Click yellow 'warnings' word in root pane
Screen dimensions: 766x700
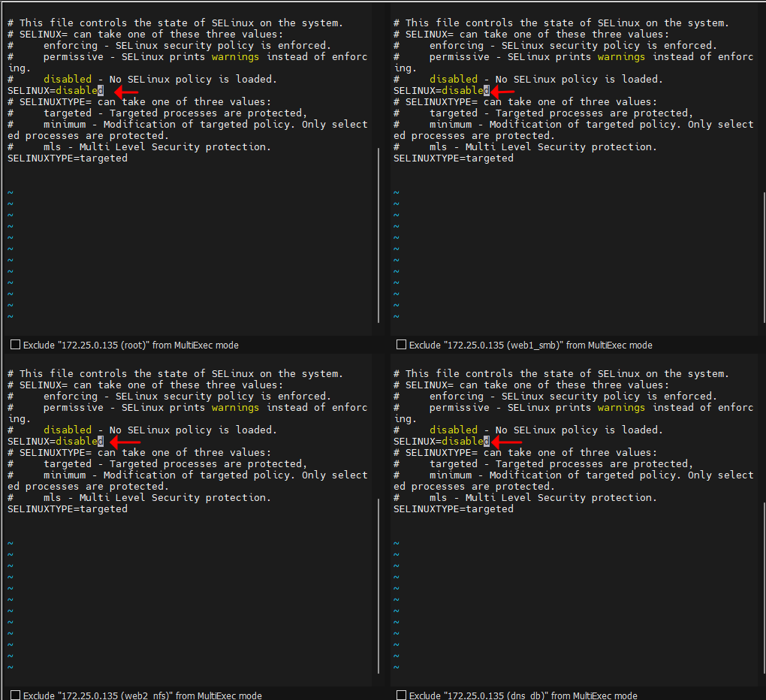(x=235, y=57)
